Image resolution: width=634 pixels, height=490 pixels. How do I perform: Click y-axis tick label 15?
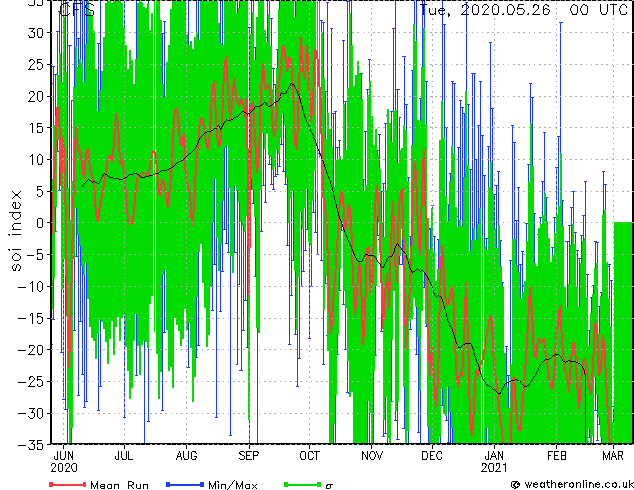click(36, 128)
